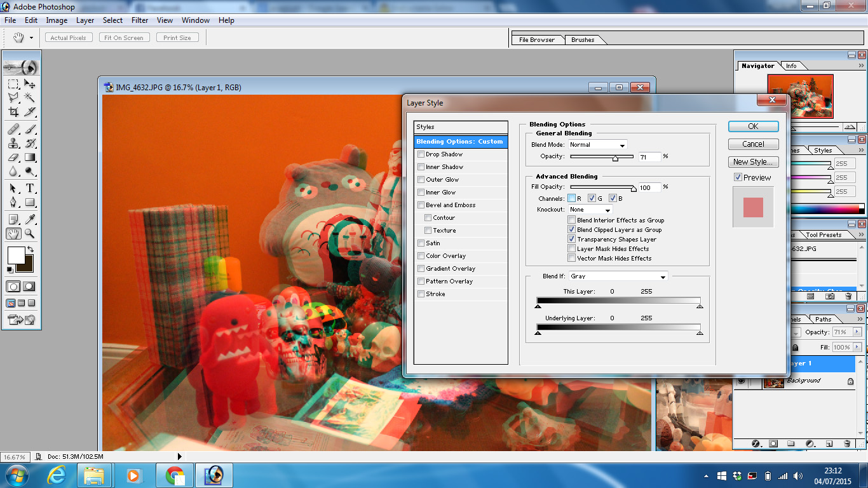
Task: Select the Dodge tool
Action: 30,172
